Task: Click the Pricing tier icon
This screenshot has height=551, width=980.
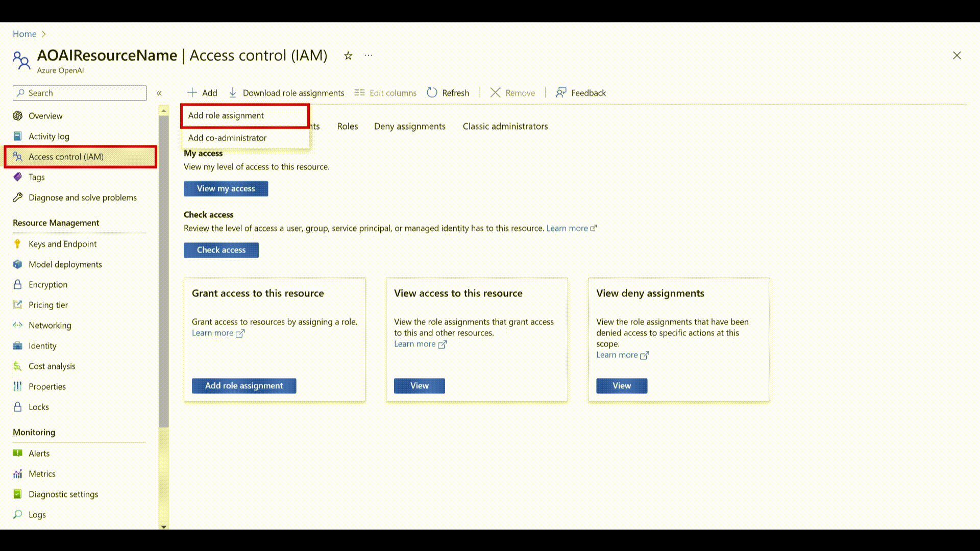Action: point(18,305)
